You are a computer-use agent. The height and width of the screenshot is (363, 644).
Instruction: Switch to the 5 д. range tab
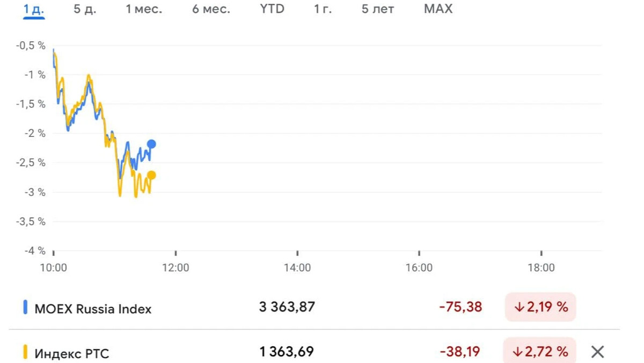[x=85, y=9]
